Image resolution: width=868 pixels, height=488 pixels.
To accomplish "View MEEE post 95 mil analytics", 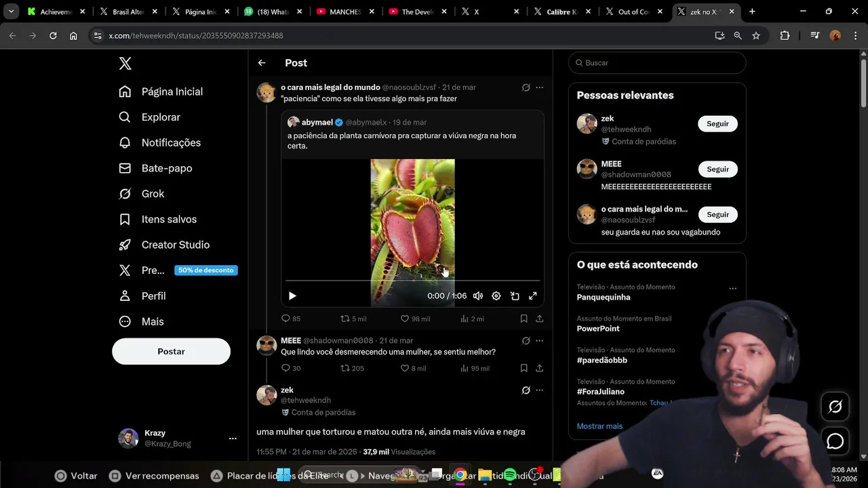I will pyautogui.click(x=475, y=369).
